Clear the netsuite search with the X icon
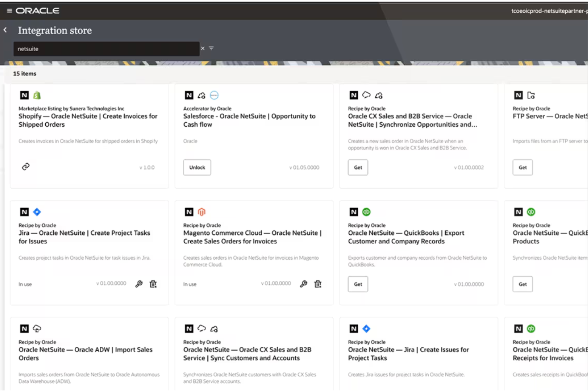Image resolution: width=588 pixels, height=392 pixels. (203, 48)
